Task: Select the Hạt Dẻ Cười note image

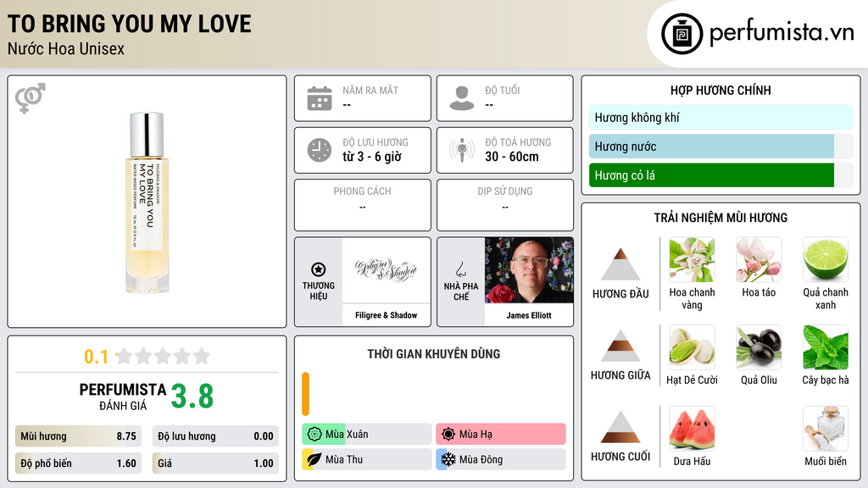Action: tap(692, 347)
